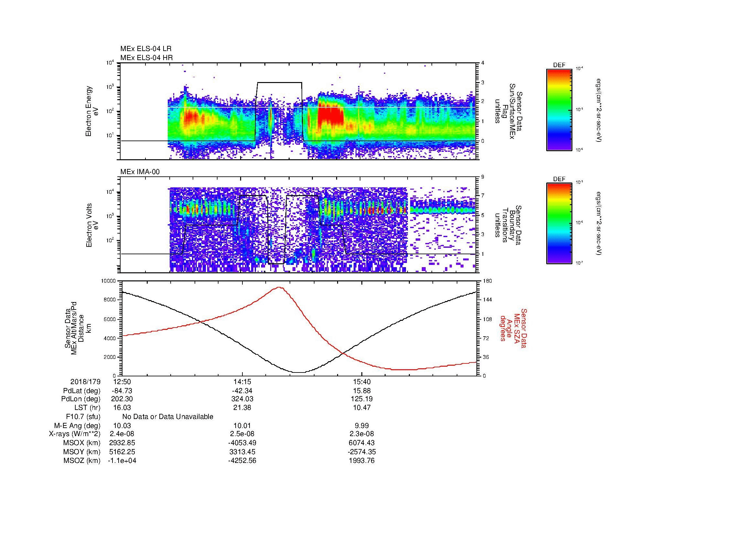
Task: Click the top DEF color bar
Action: pos(559,110)
